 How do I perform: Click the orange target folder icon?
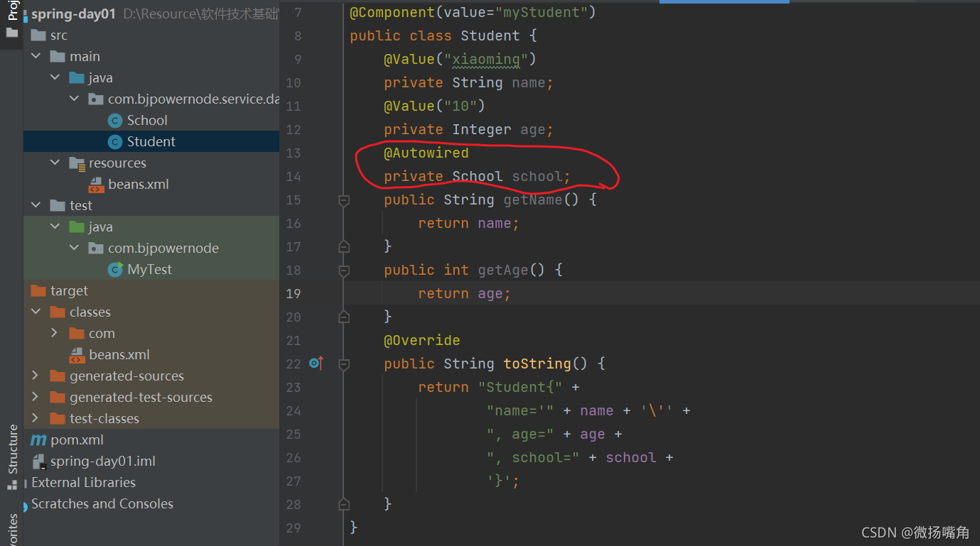point(38,291)
